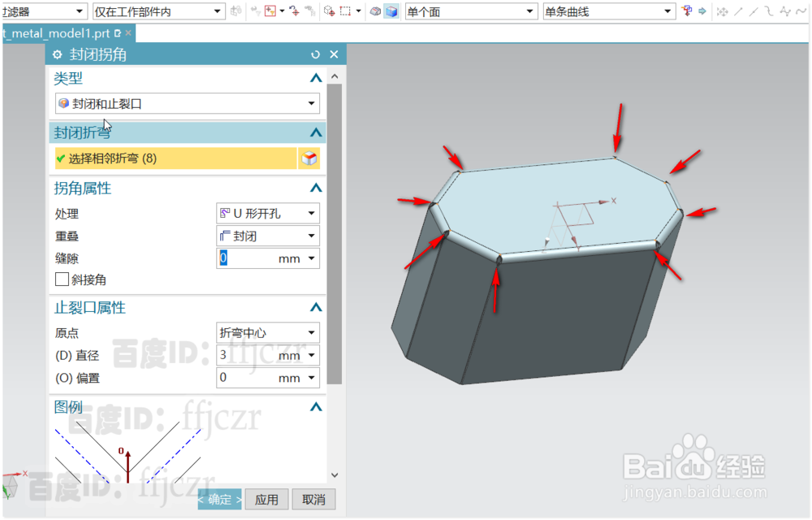Open the 处理 U形开孔 treatment dropdown
Viewport: 812px width, 520px height.
[x=268, y=214]
